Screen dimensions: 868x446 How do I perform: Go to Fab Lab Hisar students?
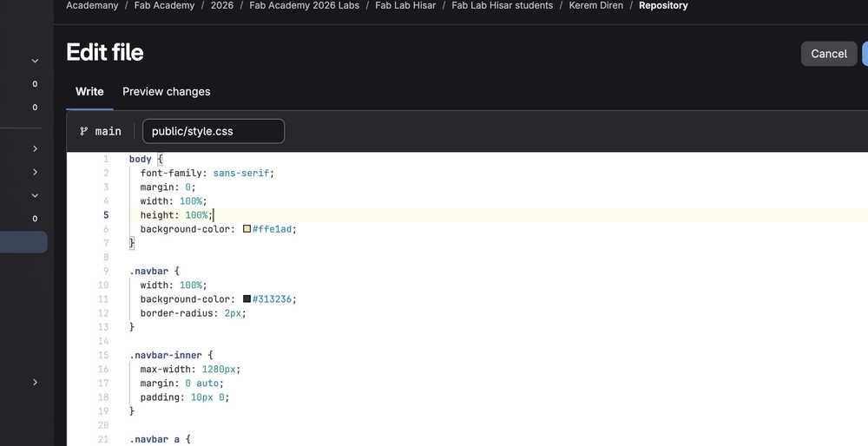click(502, 5)
